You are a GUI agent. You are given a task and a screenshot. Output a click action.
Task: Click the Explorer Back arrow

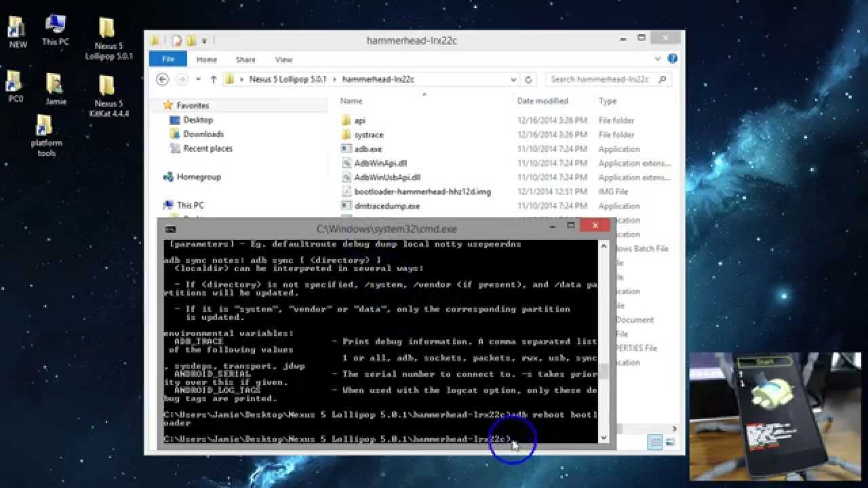click(162, 79)
